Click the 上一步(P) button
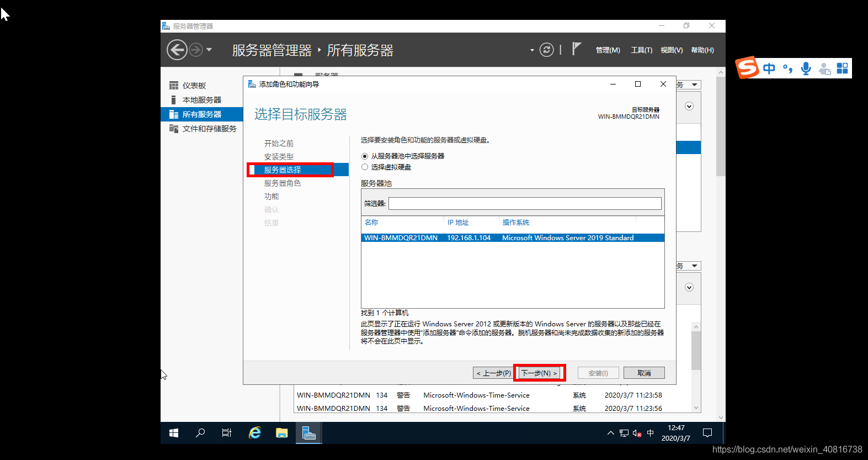The image size is (868, 460). pos(494,373)
